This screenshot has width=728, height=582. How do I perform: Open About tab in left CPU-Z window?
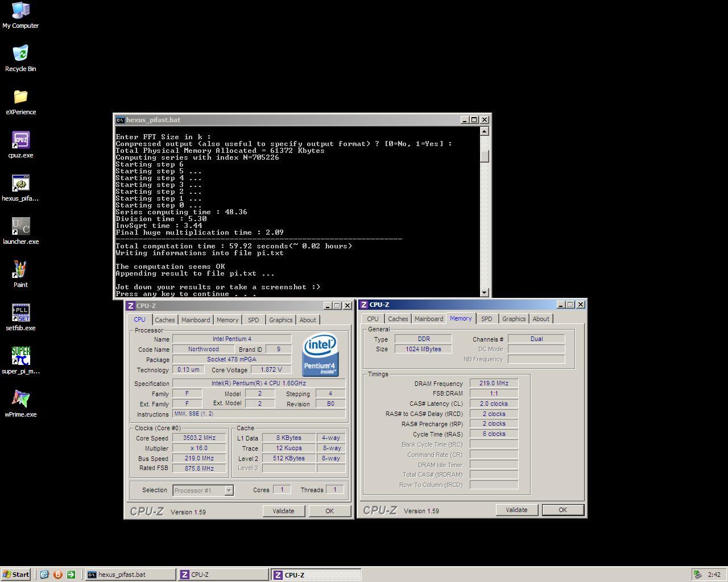[x=308, y=320]
